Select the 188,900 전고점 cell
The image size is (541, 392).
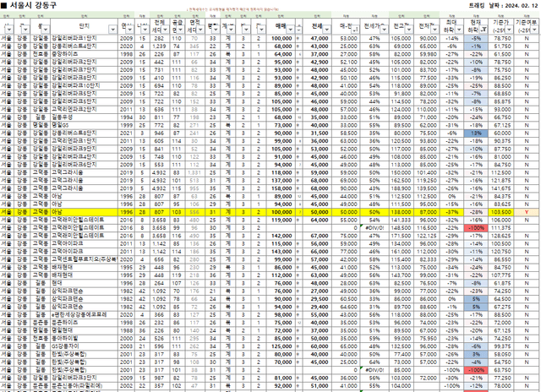pos(401,188)
